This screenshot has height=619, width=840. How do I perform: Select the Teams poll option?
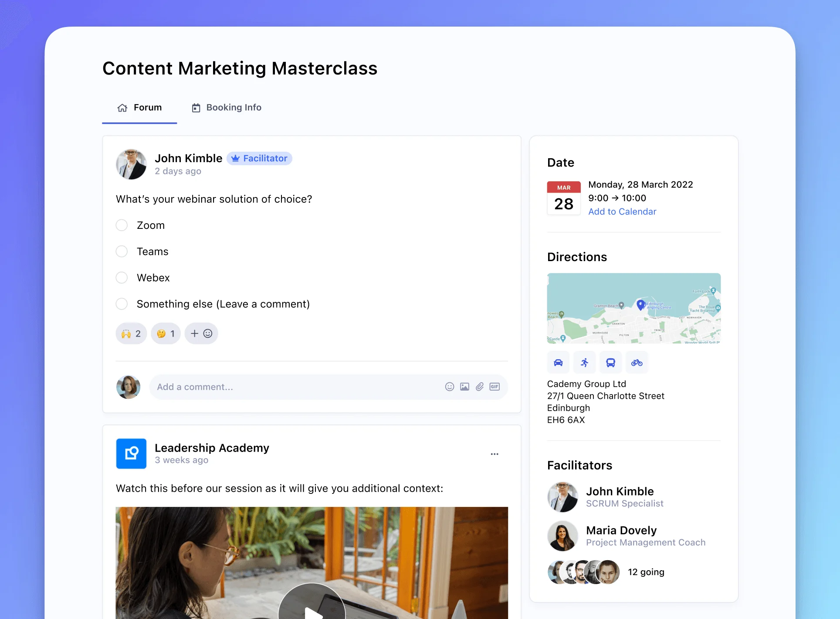coord(122,252)
